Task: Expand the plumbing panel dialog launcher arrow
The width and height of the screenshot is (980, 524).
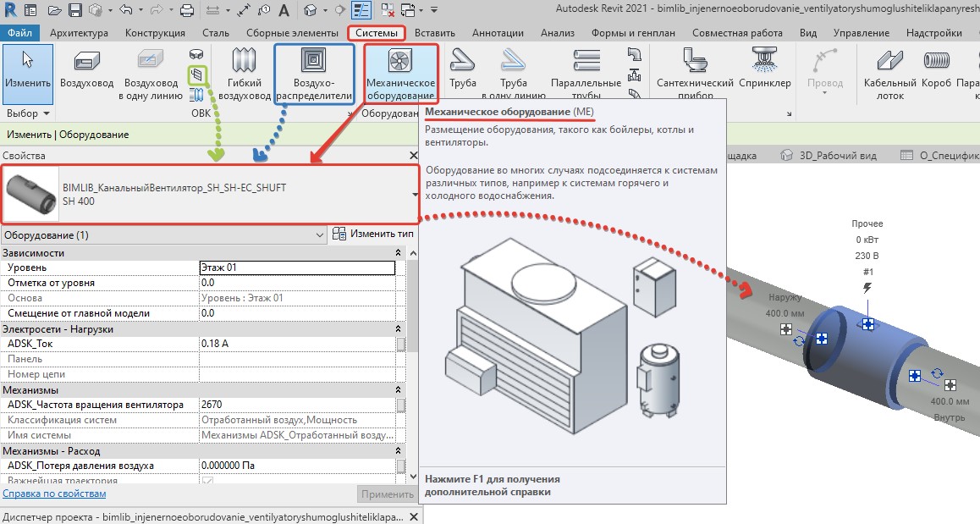Action: click(790, 113)
